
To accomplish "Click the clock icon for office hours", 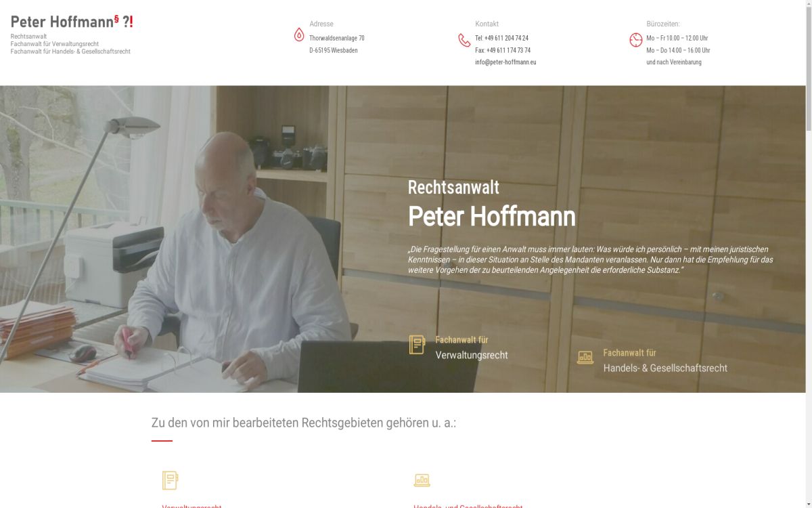I will (636, 40).
